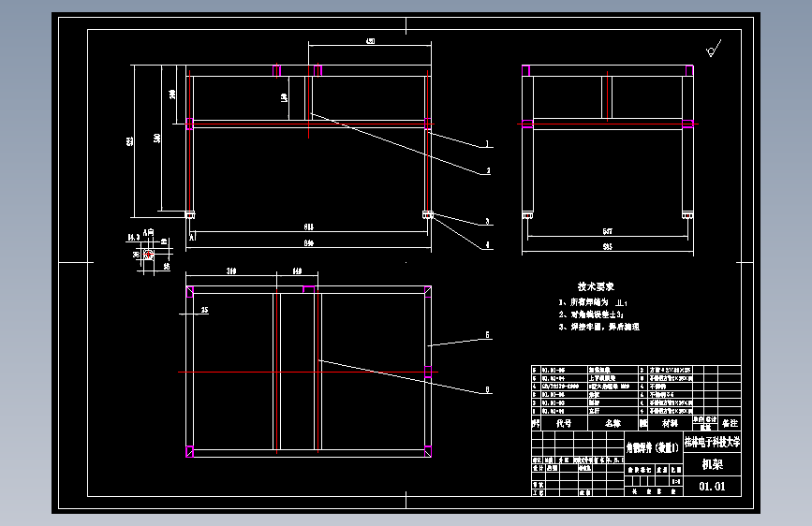
Task: Click the surface roughness symbol at top right
Action: pos(713,48)
